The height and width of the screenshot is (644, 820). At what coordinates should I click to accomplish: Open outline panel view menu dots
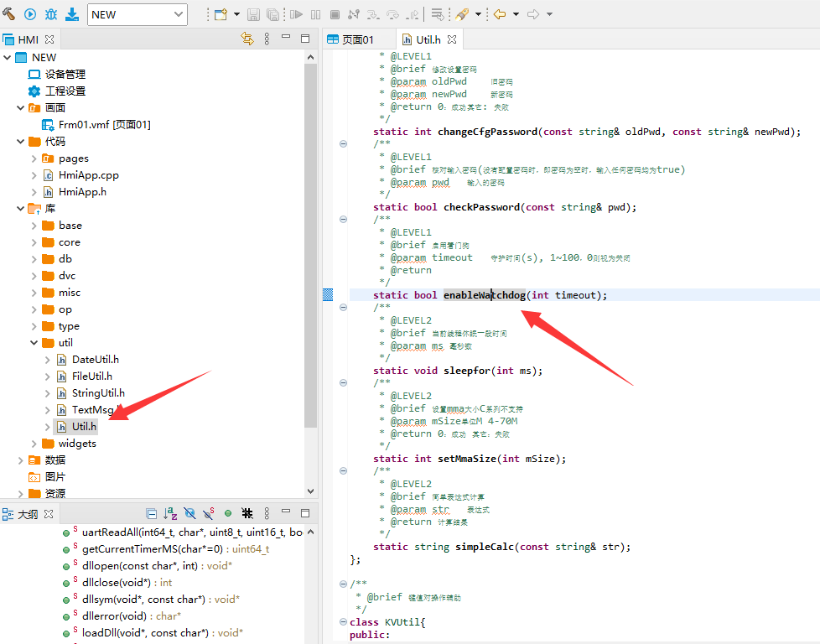(x=267, y=514)
